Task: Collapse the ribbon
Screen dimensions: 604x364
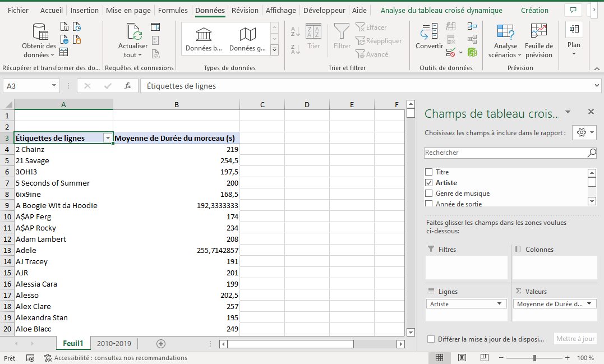Action: click(597, 68)
